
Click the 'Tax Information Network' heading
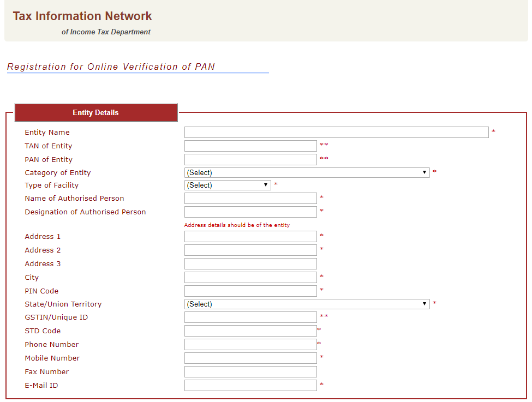[x=82, y=16]
